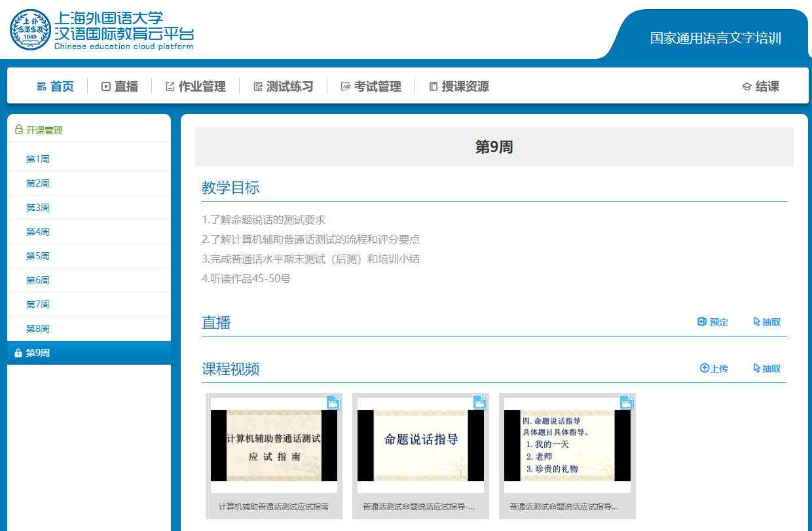Go to the 直播 navigation tab
The image size is (812, 531).
tap(119, 86)
